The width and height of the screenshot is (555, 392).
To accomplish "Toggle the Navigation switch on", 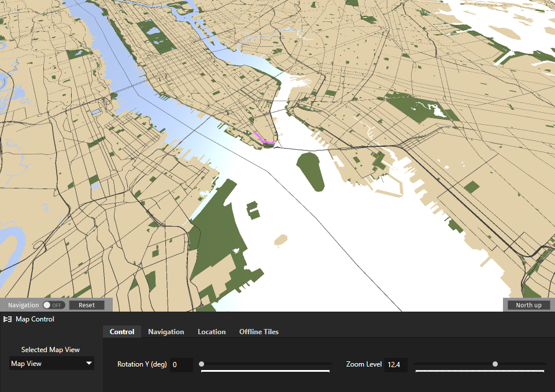I will point(55,305).
